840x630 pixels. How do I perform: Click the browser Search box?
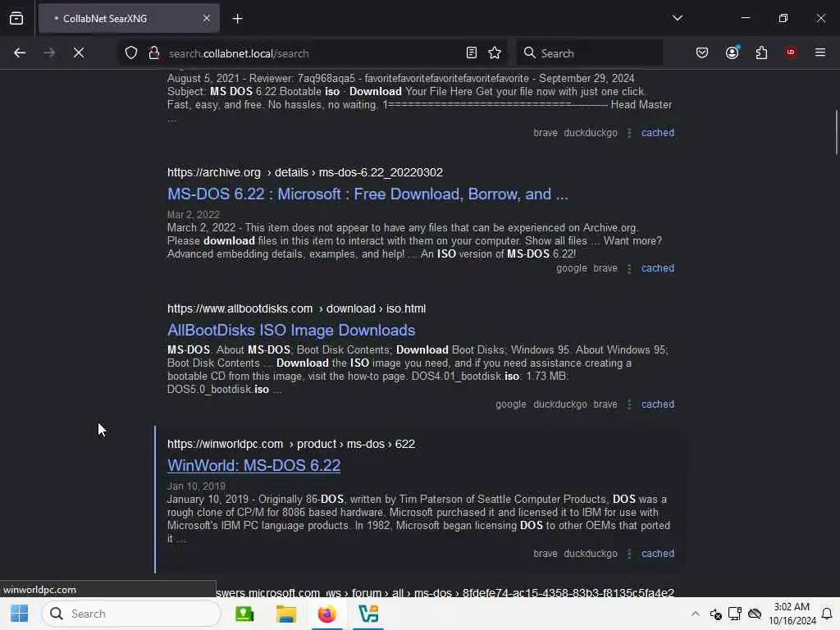tap(589, 53)
